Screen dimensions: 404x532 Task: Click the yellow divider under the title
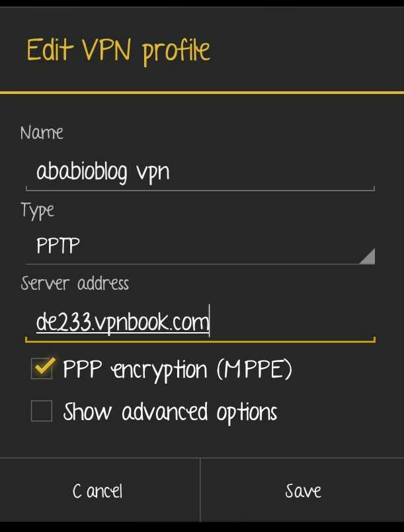point(202,92)
